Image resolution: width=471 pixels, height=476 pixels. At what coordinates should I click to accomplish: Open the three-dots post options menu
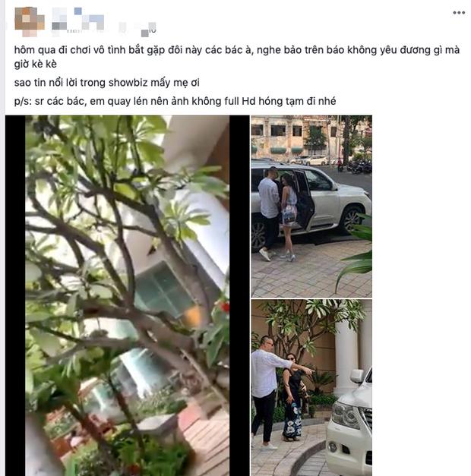[459, 13]
